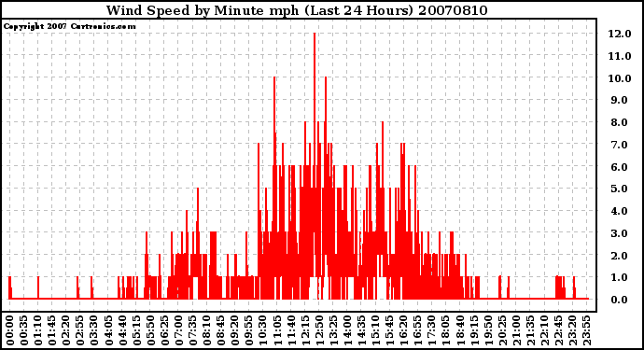Click the 07:00 time label
This screenshot has height=350, width=644.
[x=178, y=330]
